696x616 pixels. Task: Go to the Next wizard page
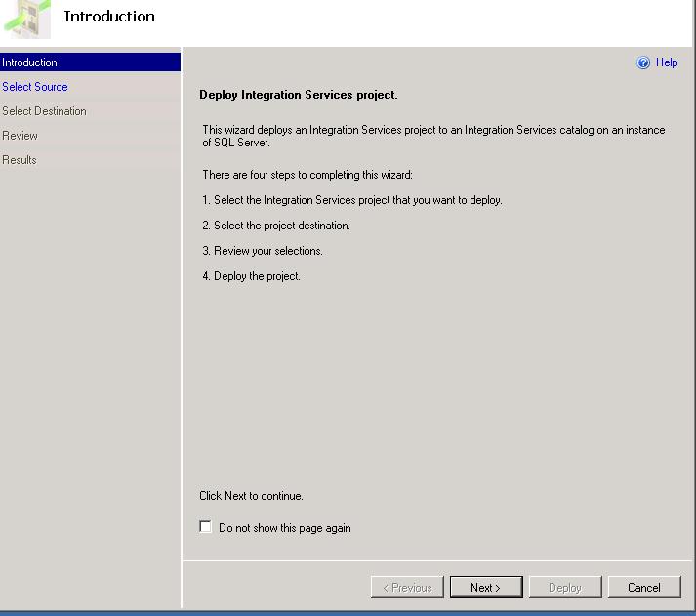tap(486, 587)
